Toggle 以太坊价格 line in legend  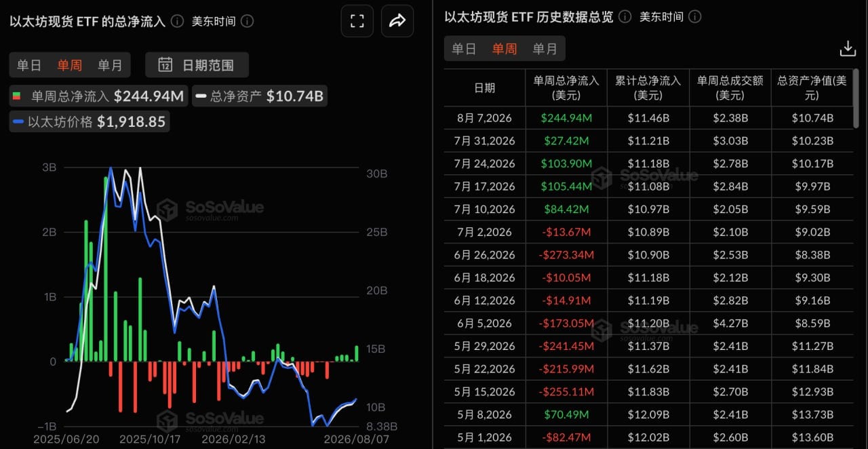(x=90, y=122)
